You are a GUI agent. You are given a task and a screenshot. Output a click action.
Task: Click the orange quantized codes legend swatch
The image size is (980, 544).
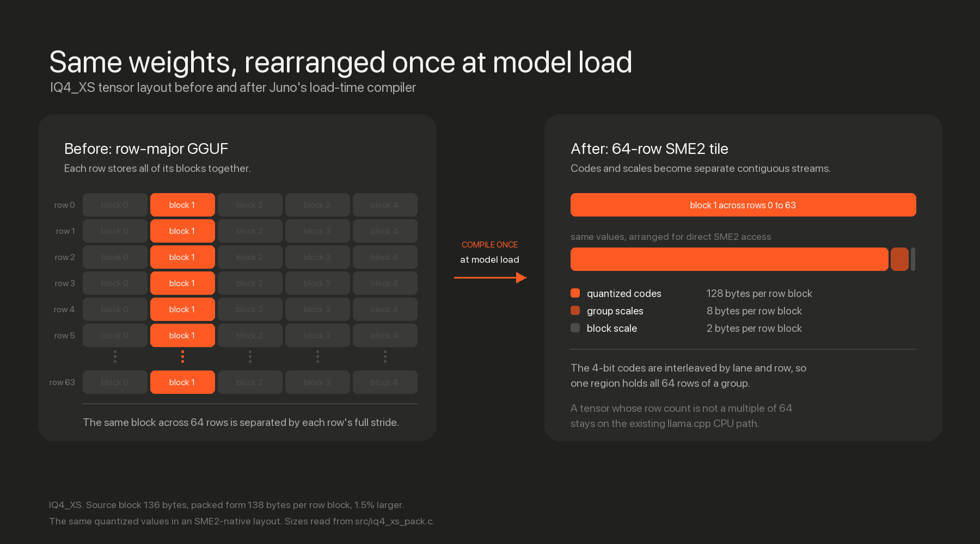click(x=575, y=293)
